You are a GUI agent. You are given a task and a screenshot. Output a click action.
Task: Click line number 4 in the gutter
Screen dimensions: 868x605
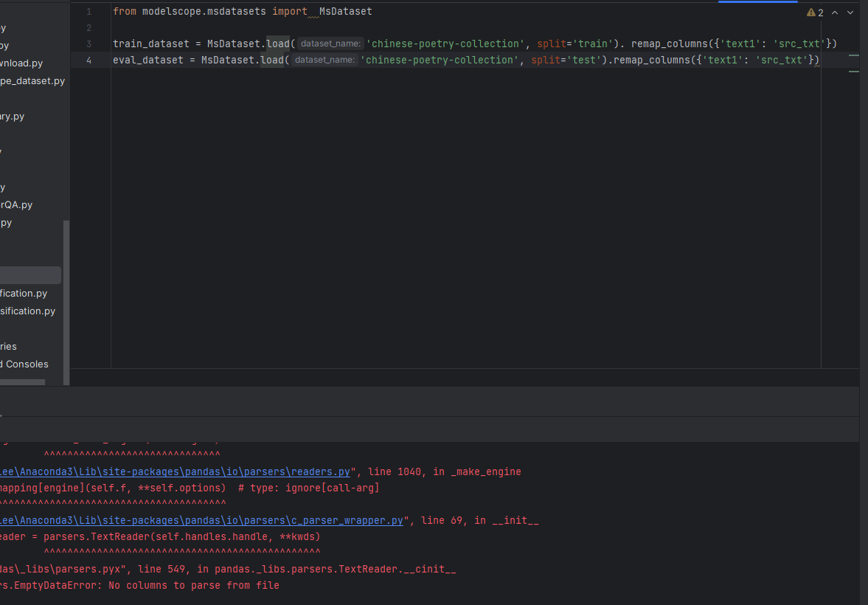(88, 60)
